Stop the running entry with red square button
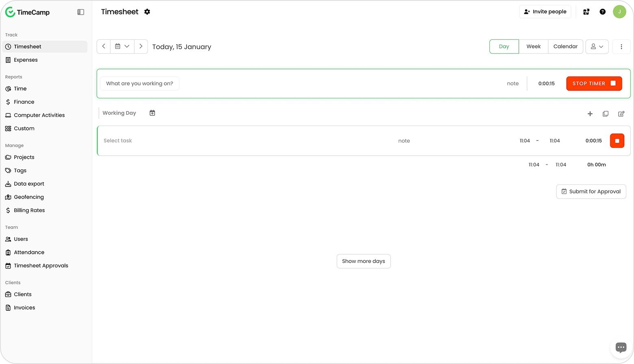The height and width of the screenshot is (364, 634). 617,141
